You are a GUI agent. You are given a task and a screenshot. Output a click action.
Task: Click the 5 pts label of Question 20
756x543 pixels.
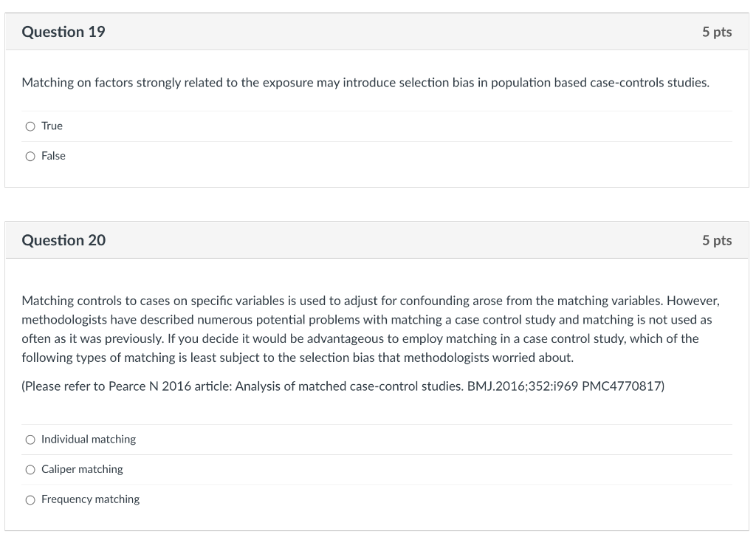click(x=716, y=240)
